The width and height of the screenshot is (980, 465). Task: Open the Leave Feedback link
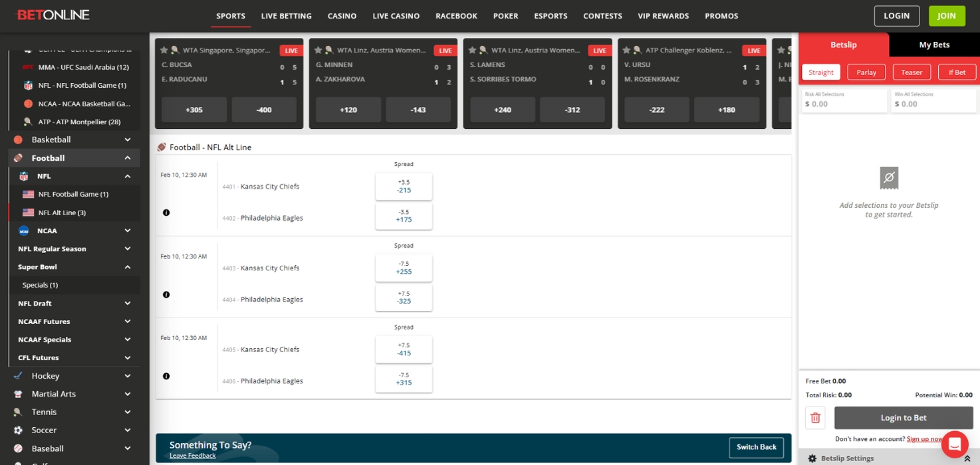click(193, 456)
